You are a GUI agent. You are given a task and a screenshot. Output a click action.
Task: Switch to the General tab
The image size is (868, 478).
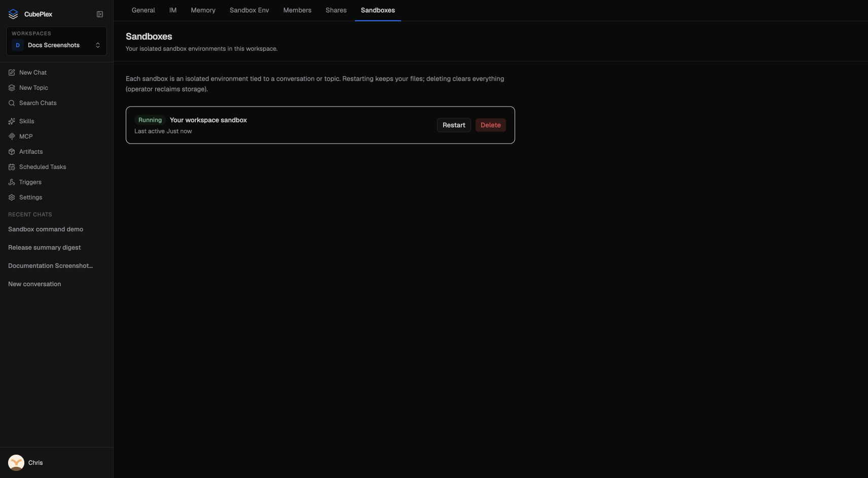143,10
